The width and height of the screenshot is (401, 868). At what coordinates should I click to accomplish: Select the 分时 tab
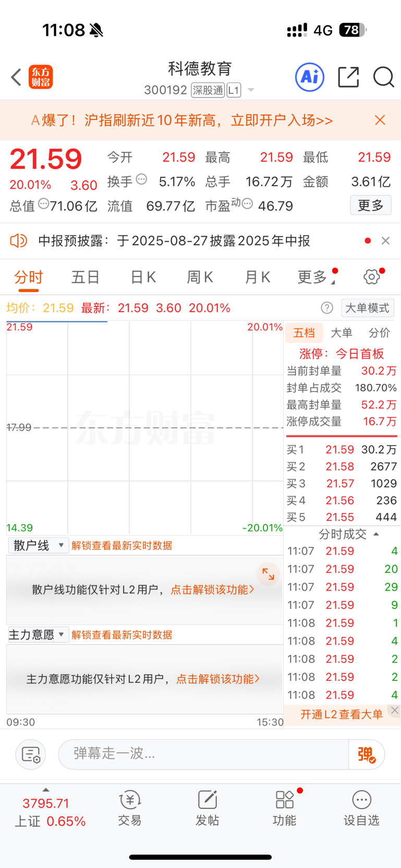(29, 277)
